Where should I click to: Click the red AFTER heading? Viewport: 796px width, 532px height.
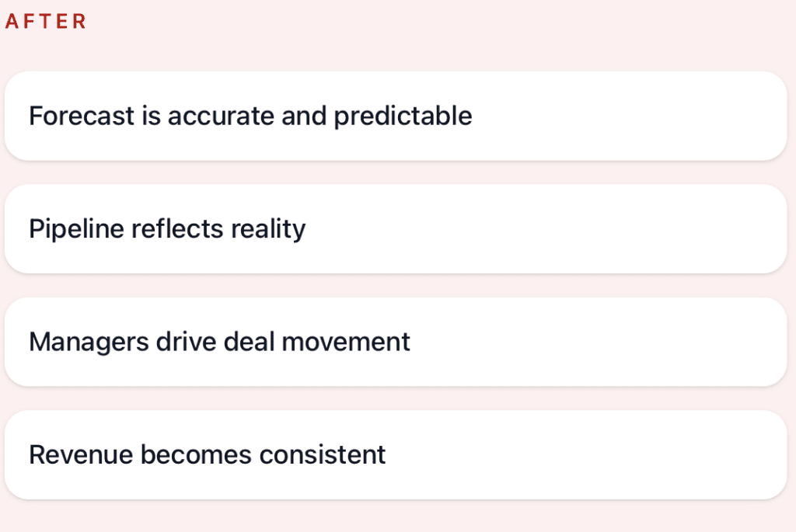[x=45, y=22]
